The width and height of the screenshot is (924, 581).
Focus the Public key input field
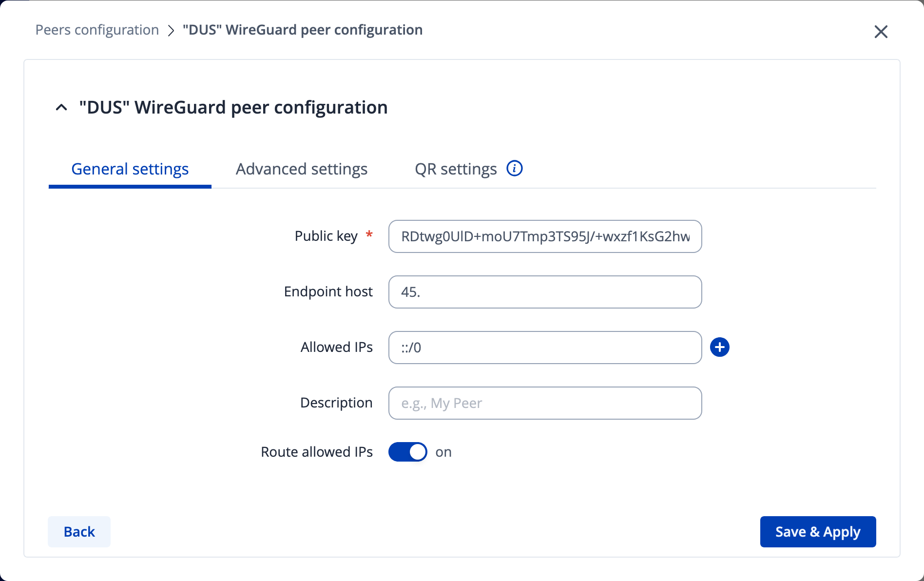[x=545, y=236]
